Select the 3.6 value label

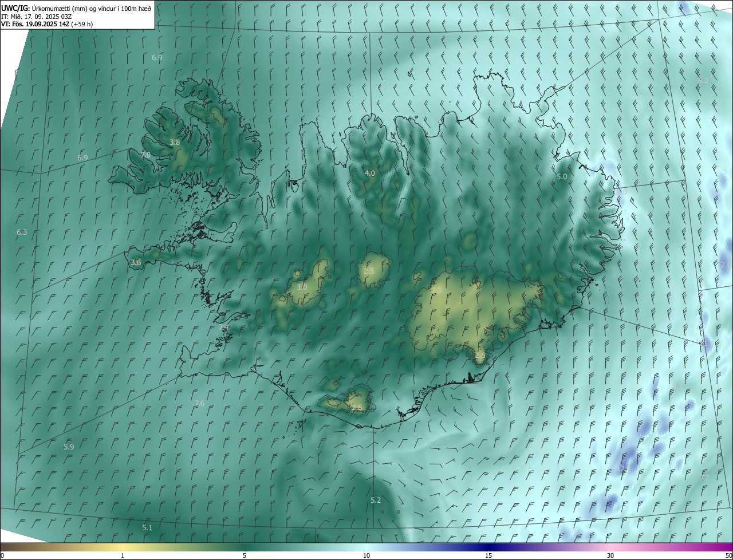point(136,262)
